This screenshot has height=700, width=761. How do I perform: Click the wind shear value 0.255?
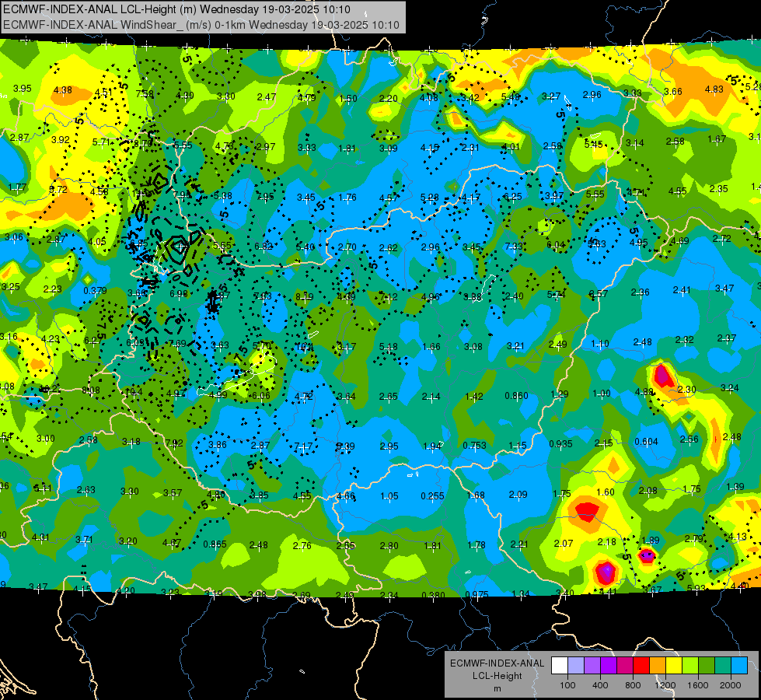pyautogui.click(x=432, y=496)
